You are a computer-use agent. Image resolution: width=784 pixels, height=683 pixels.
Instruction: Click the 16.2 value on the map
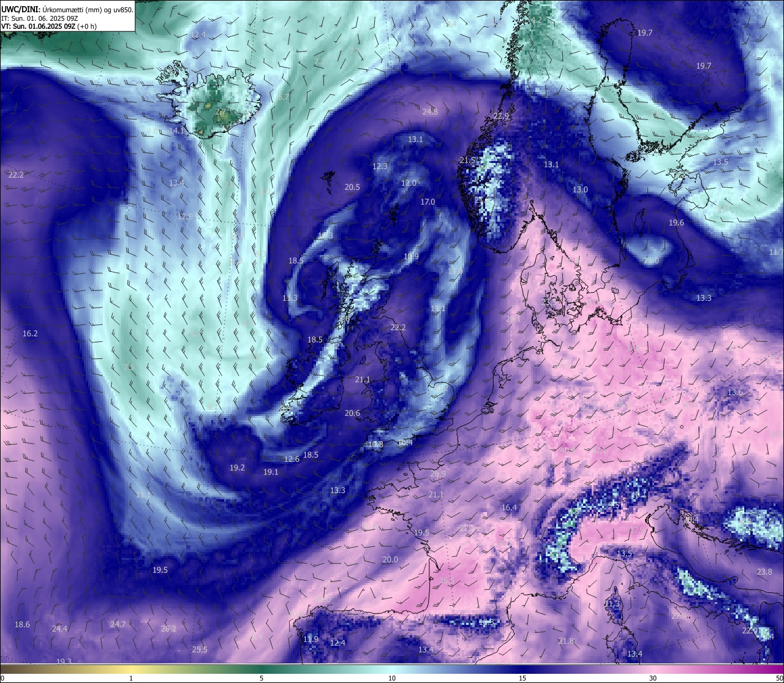30,334
